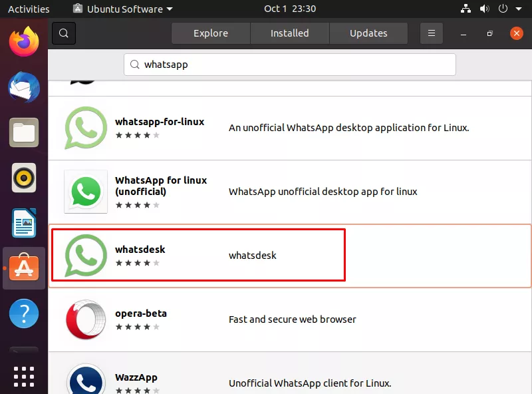Open Firefox from the dock

[x=24, y=42]
